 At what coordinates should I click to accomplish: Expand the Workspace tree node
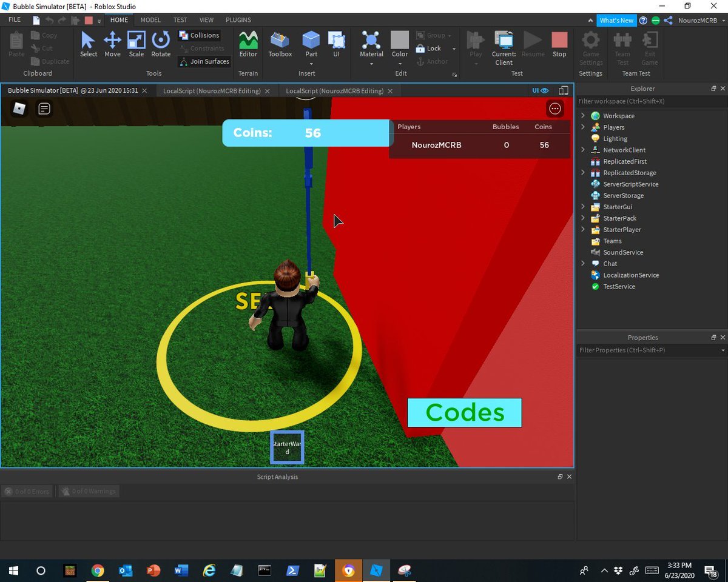pyautogui.click(x=583, y=116)
